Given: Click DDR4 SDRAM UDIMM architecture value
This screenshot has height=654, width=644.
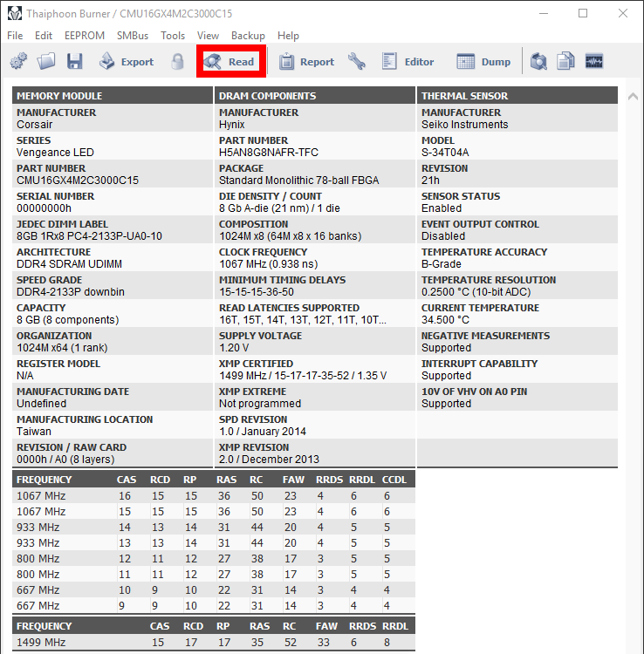Looking at the screenshot, I should click(x=69, y=264).
